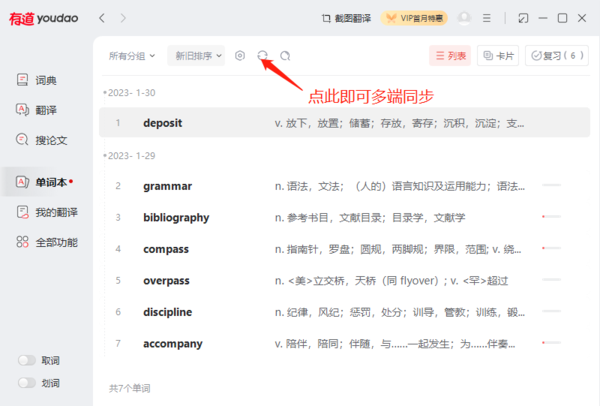This screenshot has width=600, height=406.
Task: Open wordbook settings gear icon
Action: 240,56
